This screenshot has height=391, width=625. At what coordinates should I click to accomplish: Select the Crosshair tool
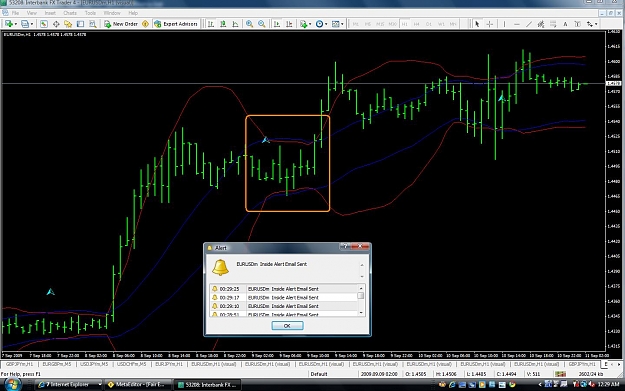click(490, 24)
